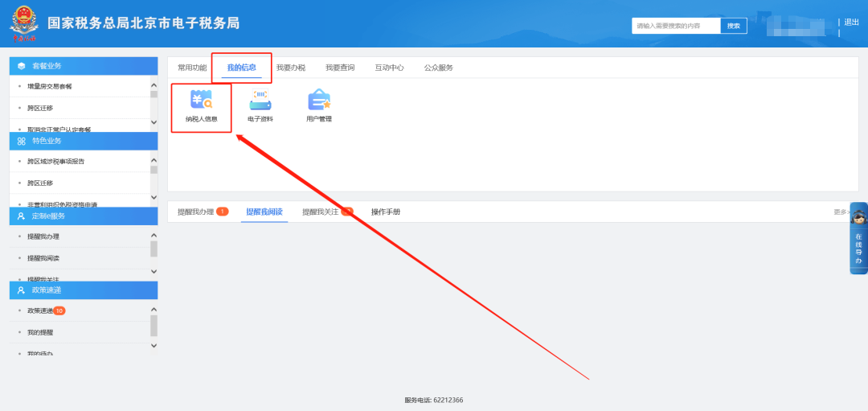Open the 提醒我办理 tab
868x411 pixels.
point(196,212)
